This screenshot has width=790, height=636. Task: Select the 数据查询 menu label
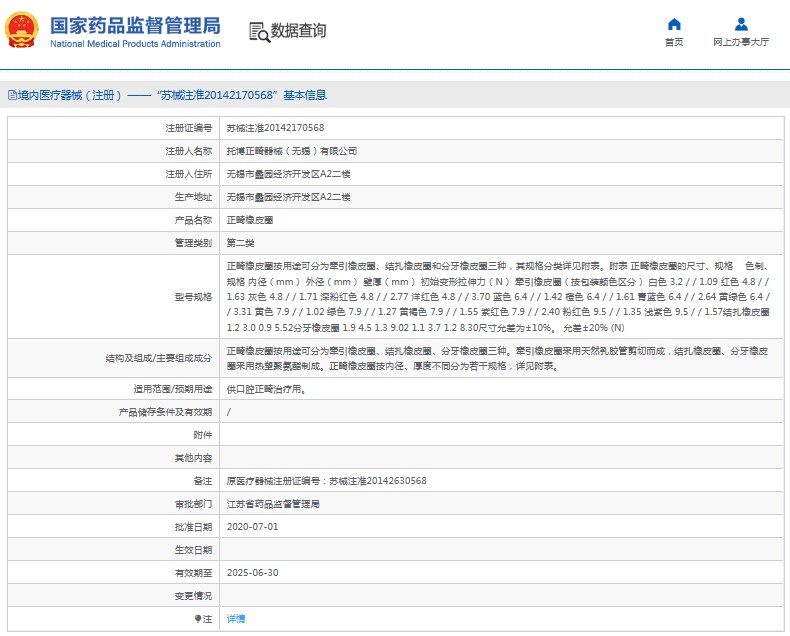tap(298, 32)
